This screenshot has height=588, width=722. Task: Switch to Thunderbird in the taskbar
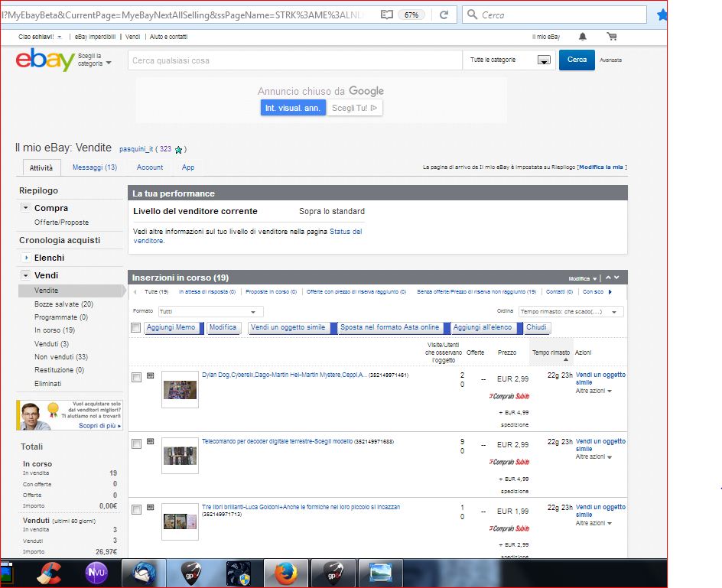click(144, 573)
